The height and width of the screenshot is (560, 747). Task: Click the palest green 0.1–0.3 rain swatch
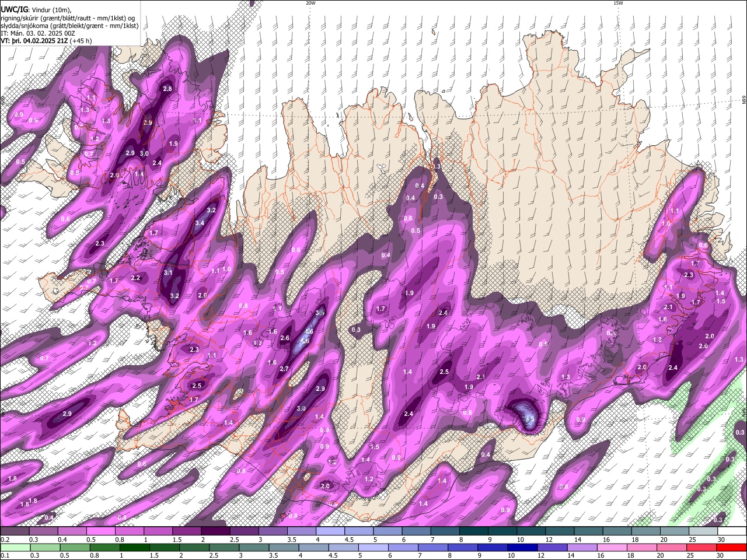pos(15,548)
